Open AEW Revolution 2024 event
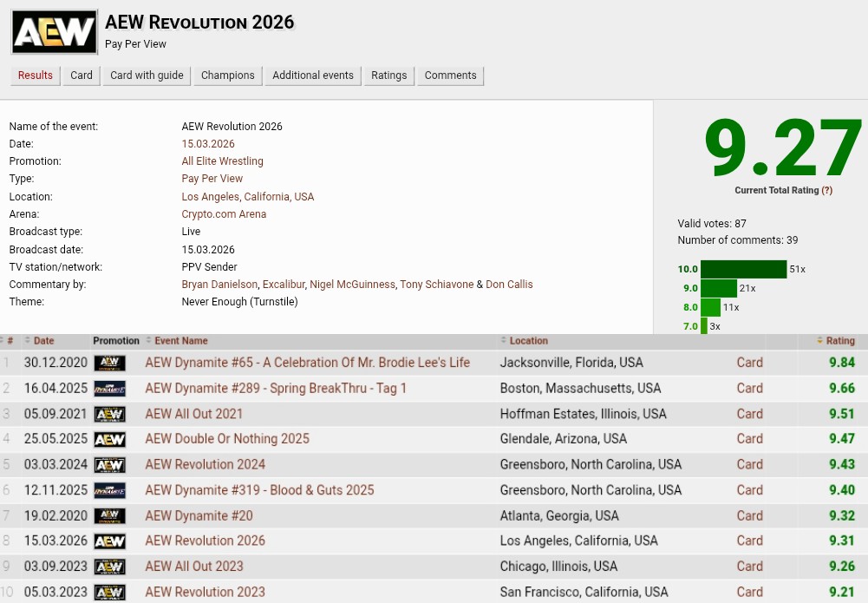The image size is (868, 603). click(205, 464)
